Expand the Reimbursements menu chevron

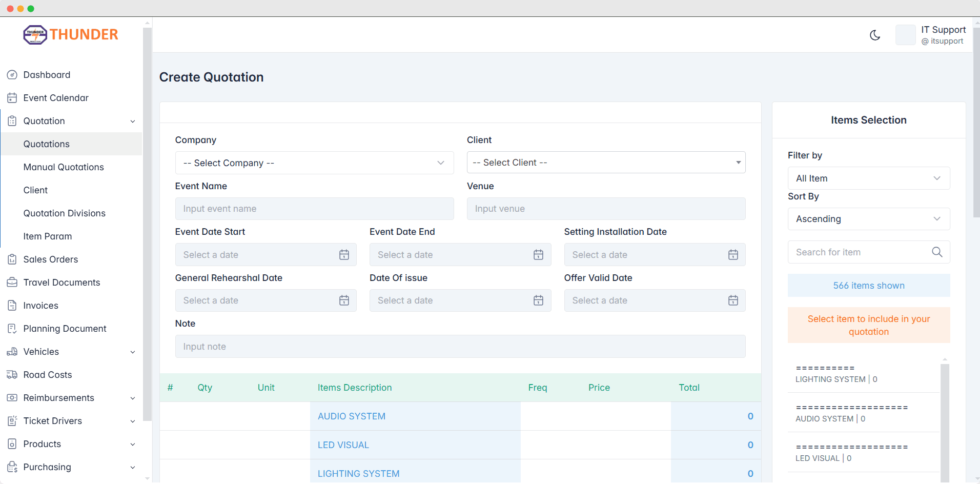click(133, 398)
